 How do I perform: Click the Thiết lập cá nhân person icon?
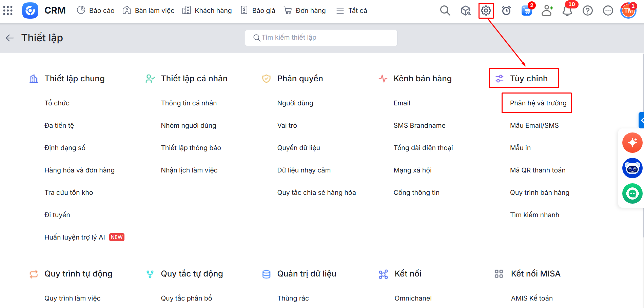click(x=150, y=79)
